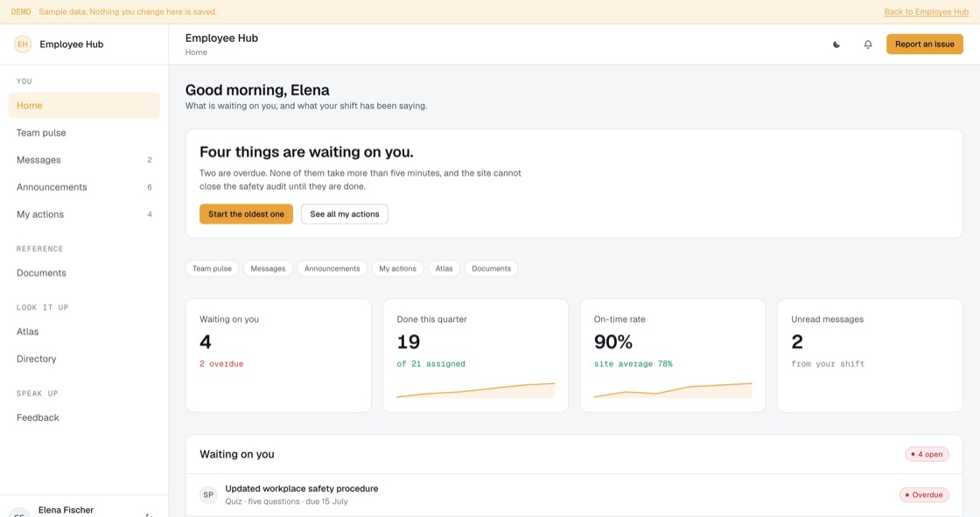Click the EH logo badge in the sidebar
This screenshot has width=980, height=517.
[x=23, y=45]
